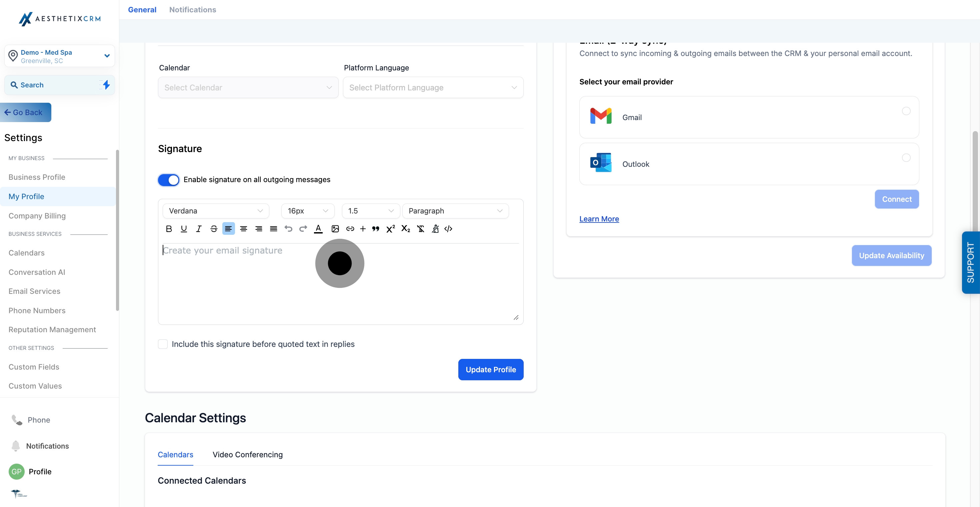Viewport: 980px width, 507px height.
Task: Open the source code view icon
Action: [448, 229]
